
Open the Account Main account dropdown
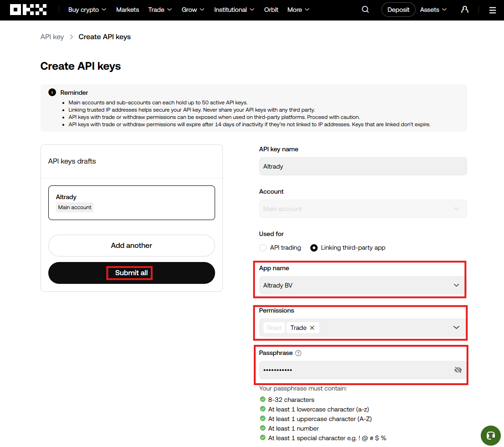[363, 209]
